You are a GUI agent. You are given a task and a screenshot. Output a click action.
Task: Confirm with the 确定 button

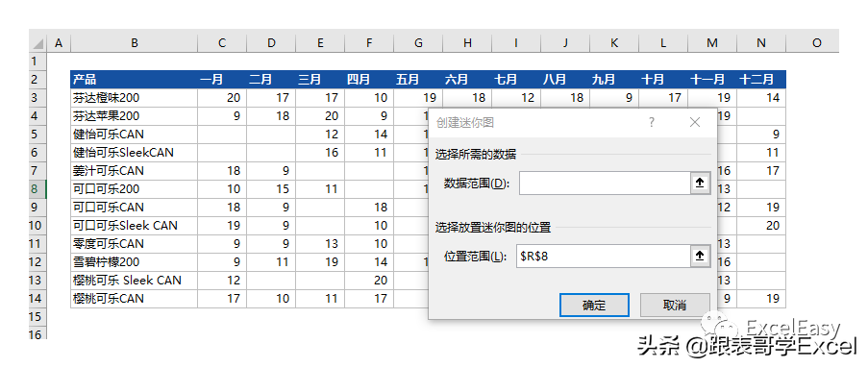pyautogui.click(x=594, y=306)
